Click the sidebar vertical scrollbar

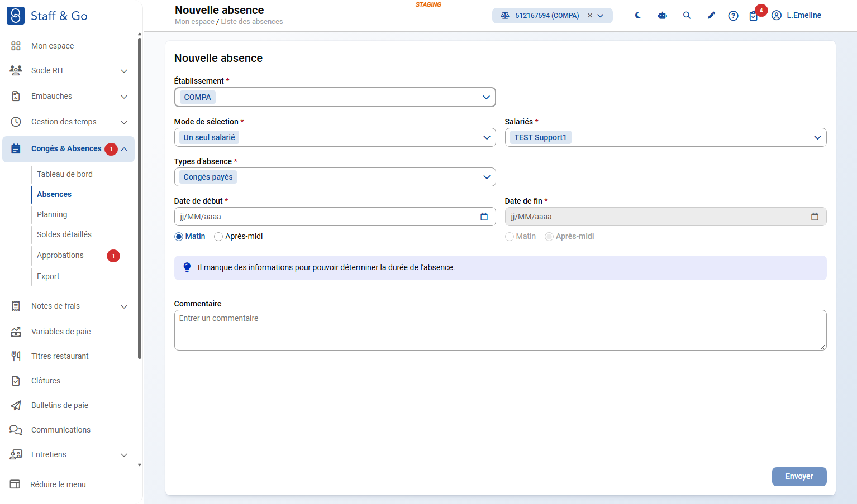coord(139,198)
